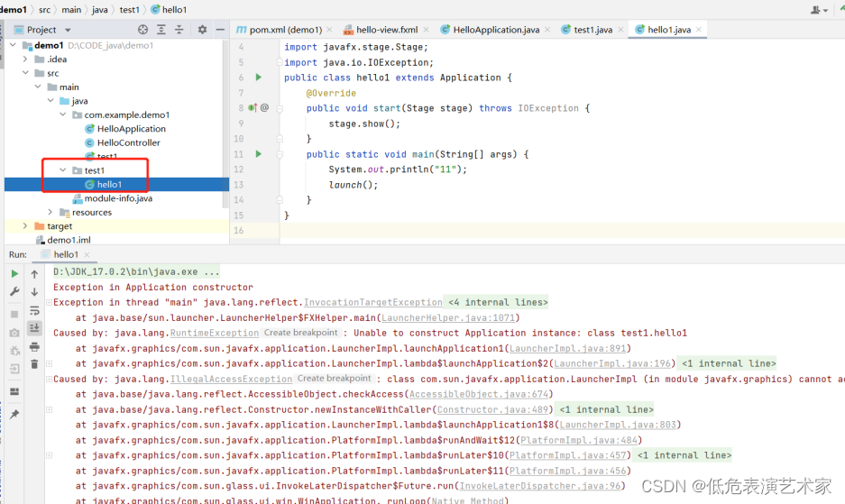Click the Project tree vertical scrollbar
The image size is (845, 504).
[x=225, y=124]
